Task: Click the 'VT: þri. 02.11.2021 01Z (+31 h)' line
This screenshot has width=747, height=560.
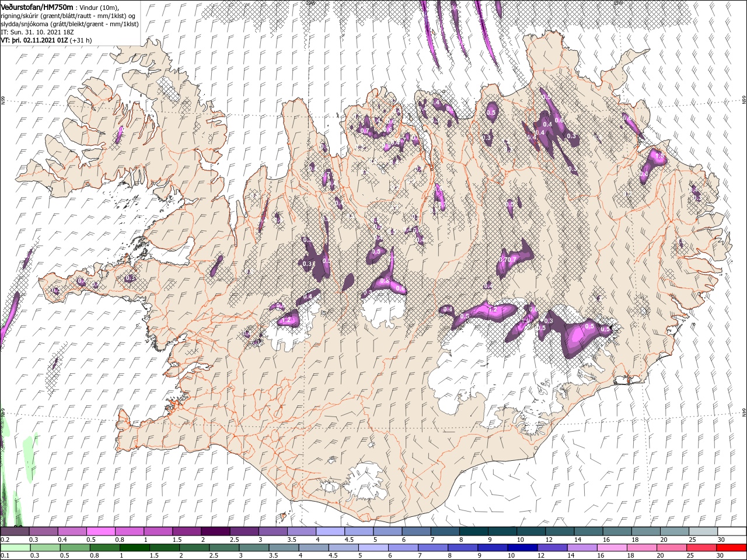Action: tap(46, 40)
